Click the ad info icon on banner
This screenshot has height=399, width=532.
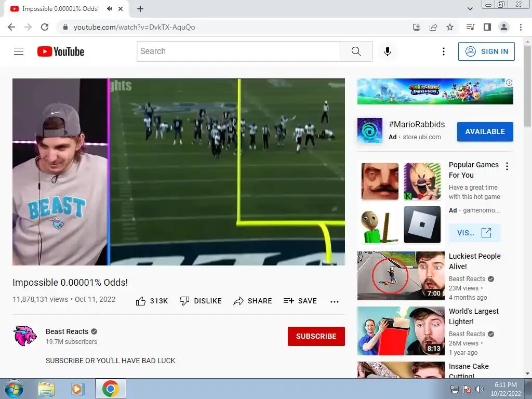click(509, 83)
